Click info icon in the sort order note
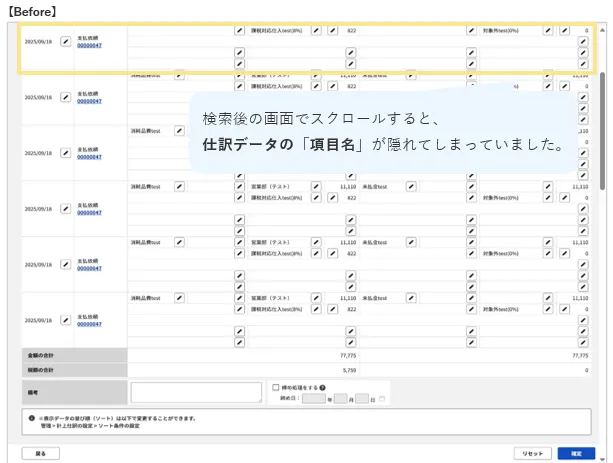613x463 pixels. pyautogui.click(x=32, y=418)
